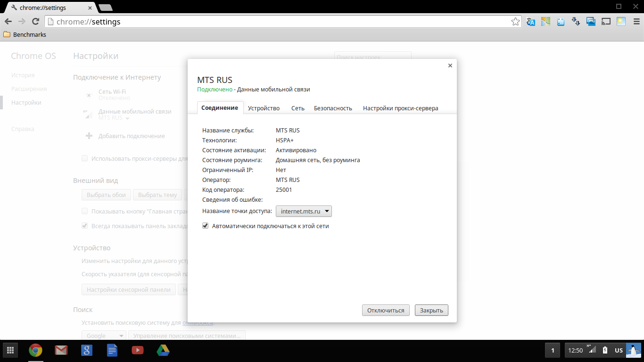
Task: Toggle the use proxy servers checkbox
Action: pyautogui.click(x=84, y=158)
